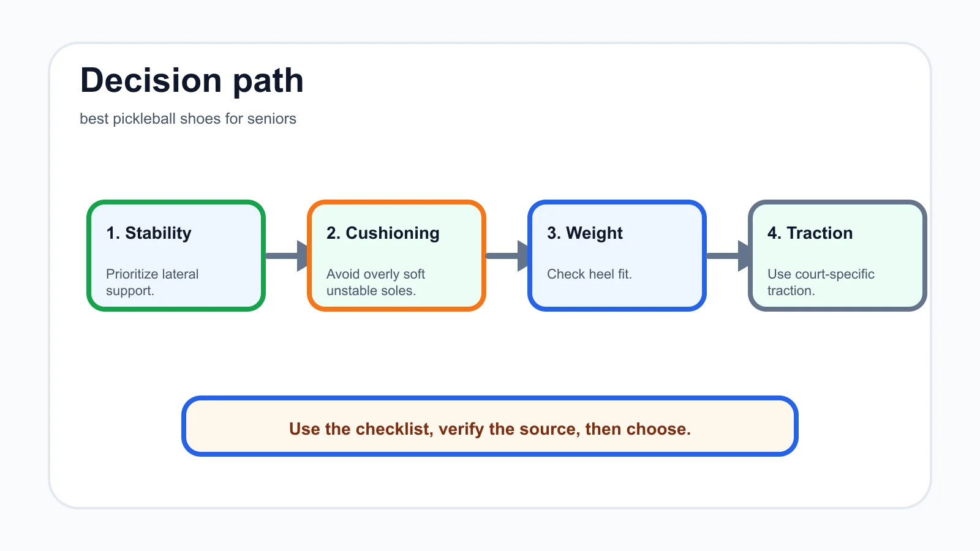The width and height of the screenshot is (980, 551).
Task: Click the Check heel fit text
Action: point(589,274)
